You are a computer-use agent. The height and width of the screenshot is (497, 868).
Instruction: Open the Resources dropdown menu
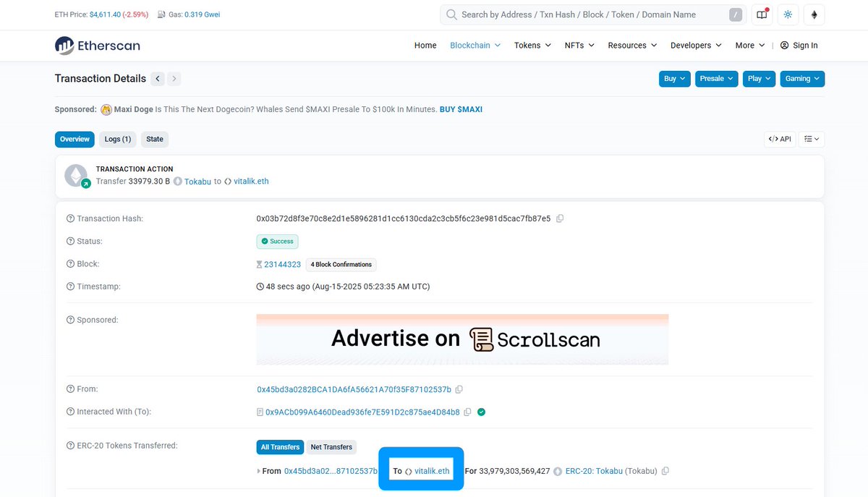click(x=632, y=46)
